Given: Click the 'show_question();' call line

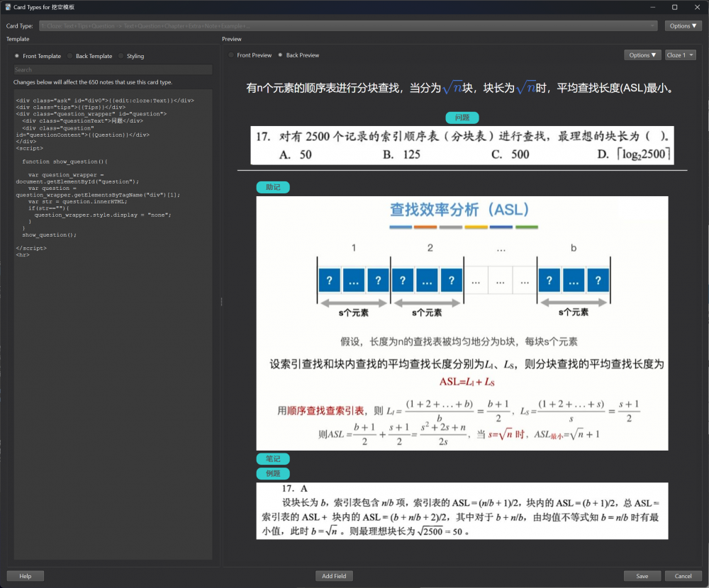Looking at the screenshot, I should (50, 235).
